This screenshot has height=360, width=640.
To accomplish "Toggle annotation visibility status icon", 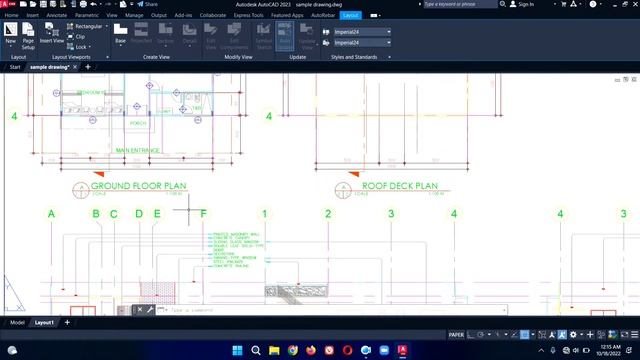I will click(552, 335).
